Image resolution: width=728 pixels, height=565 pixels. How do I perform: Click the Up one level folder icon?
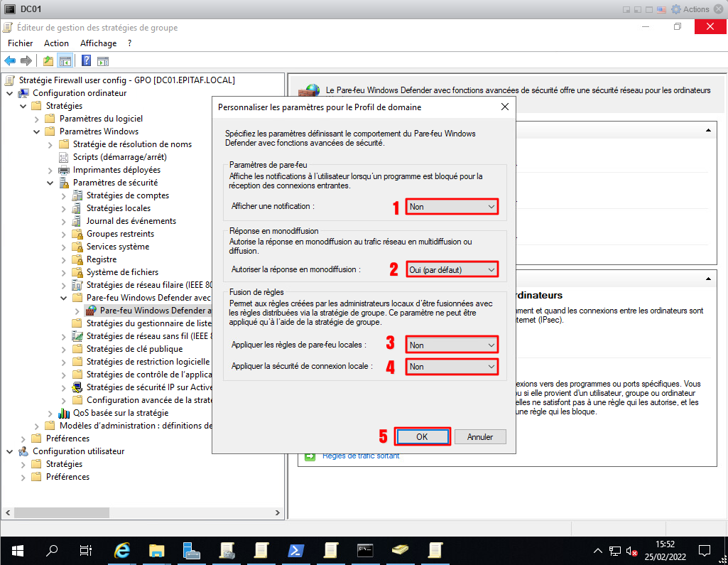tap(48, 60)
